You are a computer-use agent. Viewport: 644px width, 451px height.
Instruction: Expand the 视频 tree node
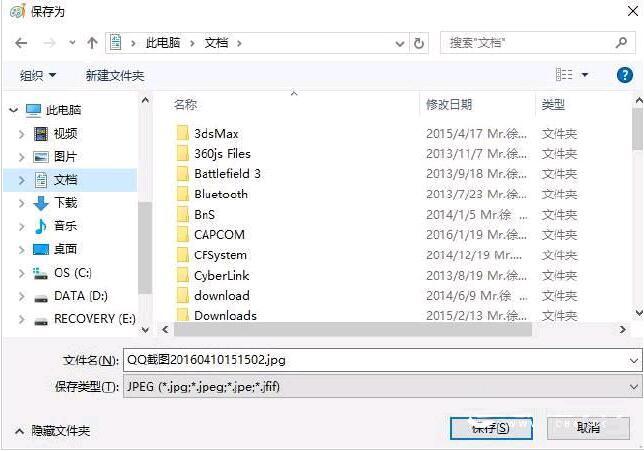click(21, 134)
